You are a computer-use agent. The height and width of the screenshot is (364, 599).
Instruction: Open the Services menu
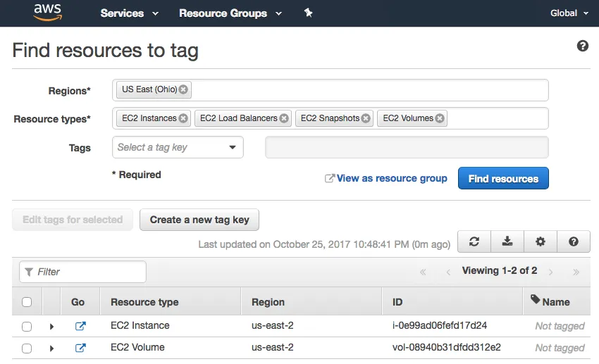(x=129, y=13)
